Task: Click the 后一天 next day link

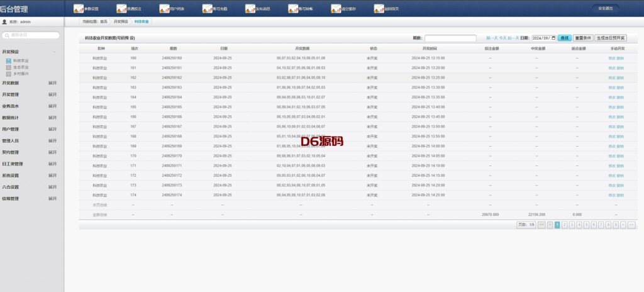Action: pyautogui.click(x=513, y=38)
